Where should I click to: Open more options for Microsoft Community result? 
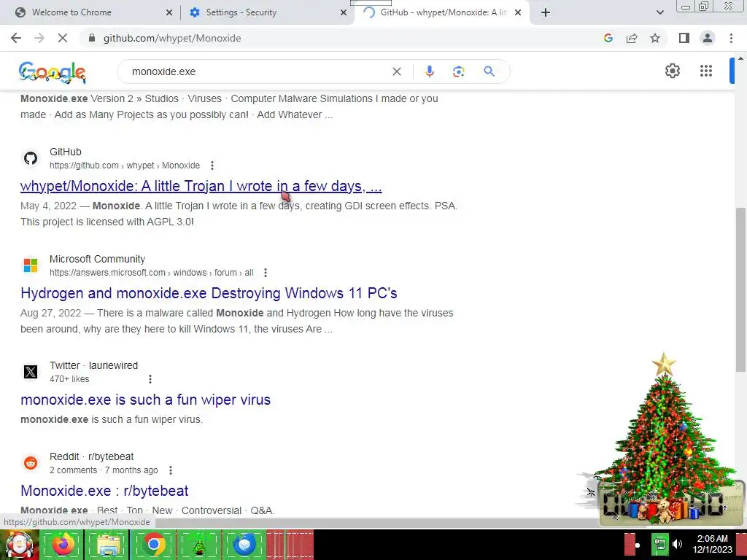click(x=266, y=273)
